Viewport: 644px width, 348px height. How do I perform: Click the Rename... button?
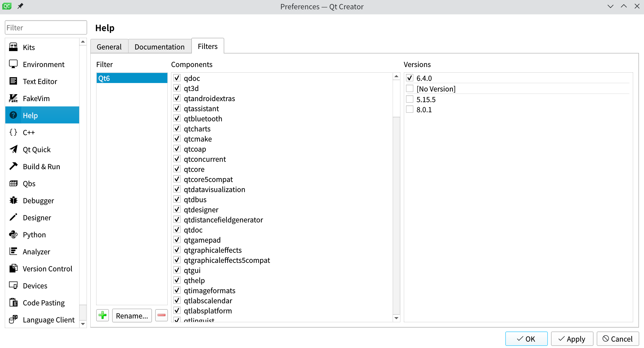[132, 316]
